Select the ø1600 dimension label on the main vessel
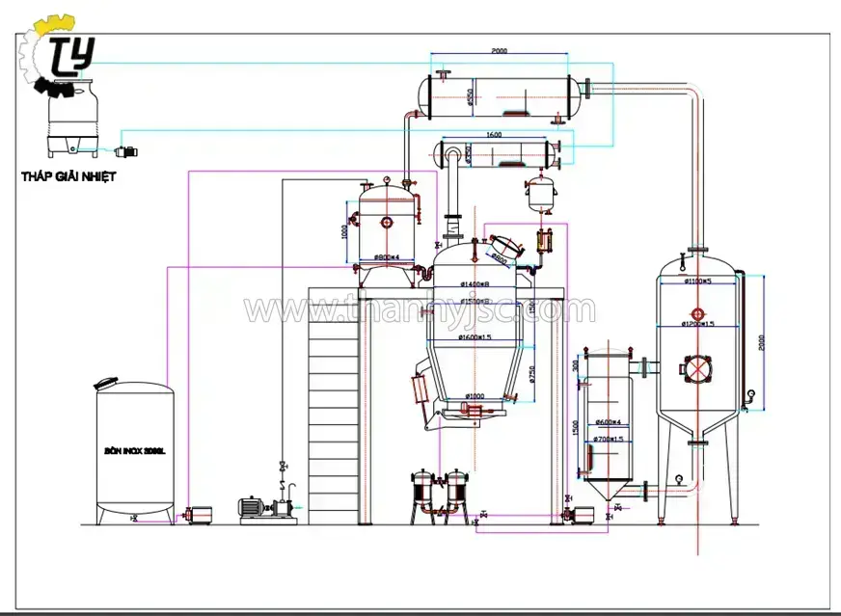841x616 pixels. (479, 336)
